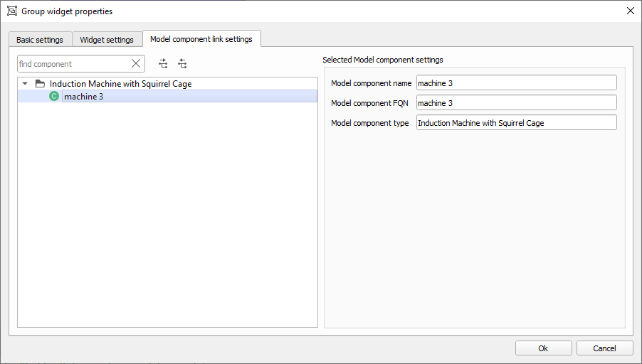Screen dimensions: 642x364
Task: Select the Induction Machine with Squirrel Cage folder row
Action: pyautogui.click(x=120, y=84)
